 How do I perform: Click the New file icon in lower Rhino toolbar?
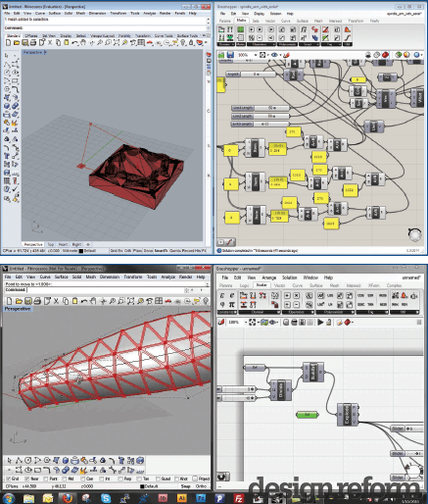[x=10, y=301]
